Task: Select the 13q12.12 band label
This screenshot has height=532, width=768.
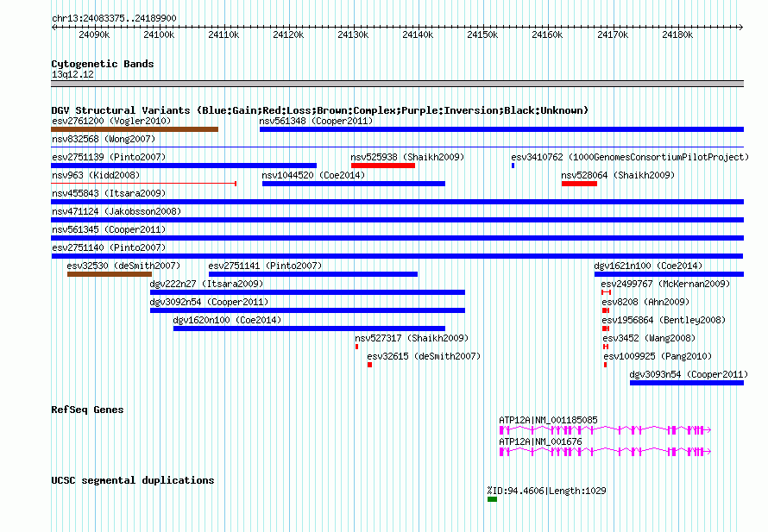Action: [72, 74]
